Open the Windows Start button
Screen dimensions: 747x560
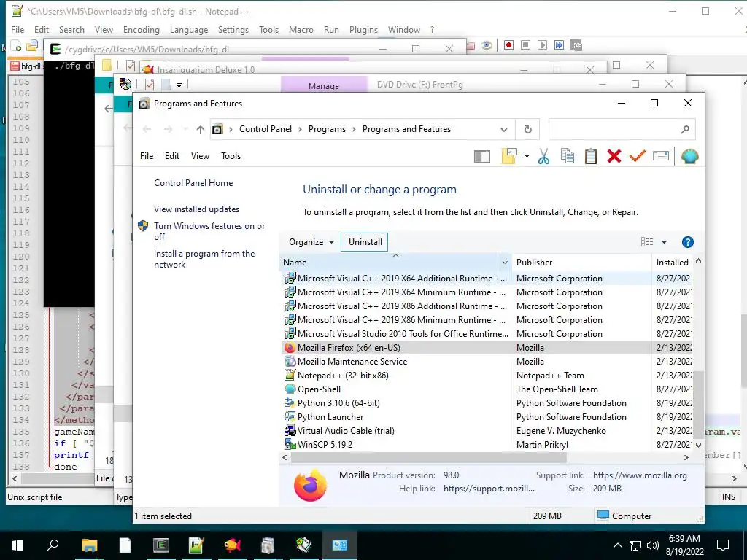(x=18, y=545)
